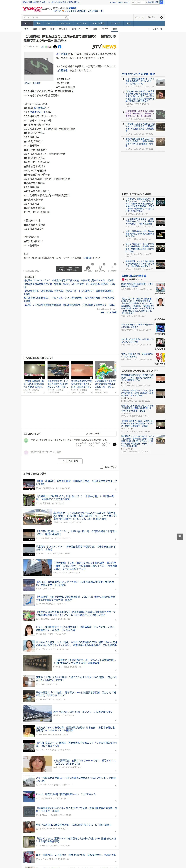The height and width of the screenshot is (868, 186).
Task: Click STV NEWS logo beside article
Action: [104, 47]
